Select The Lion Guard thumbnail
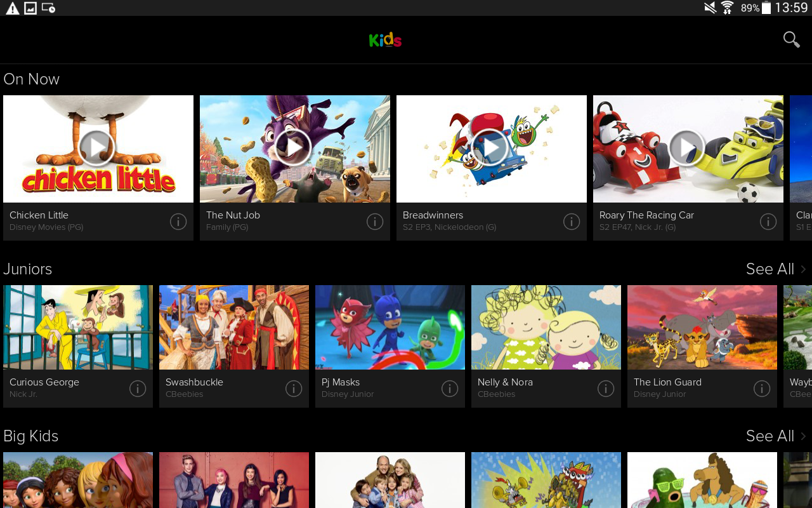Image resolution: width=812 pixels, height=508 pixels. pyautogui.click(x=702, y=327)
